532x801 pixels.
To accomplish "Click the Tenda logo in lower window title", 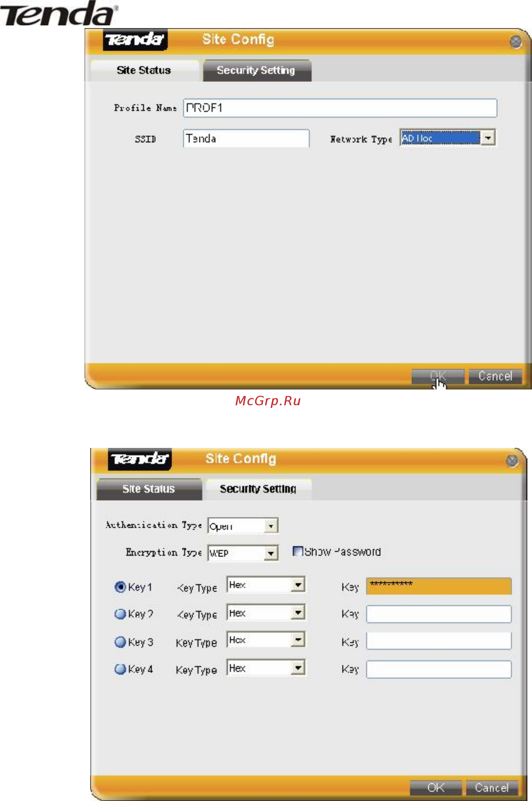I will tap(139, 459).
